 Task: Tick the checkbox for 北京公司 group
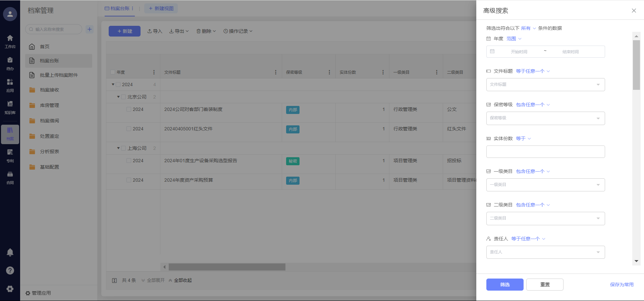pos(123,97)
